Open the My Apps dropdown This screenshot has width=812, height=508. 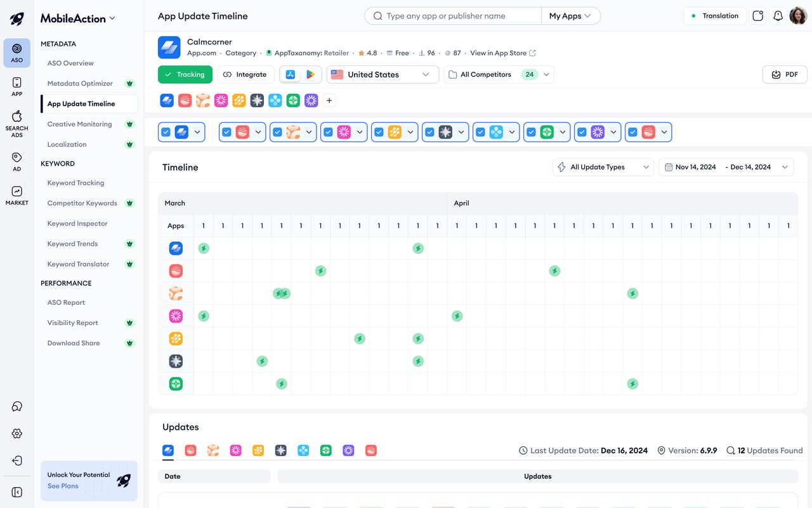pyautogui.click(x=570, y=16)
